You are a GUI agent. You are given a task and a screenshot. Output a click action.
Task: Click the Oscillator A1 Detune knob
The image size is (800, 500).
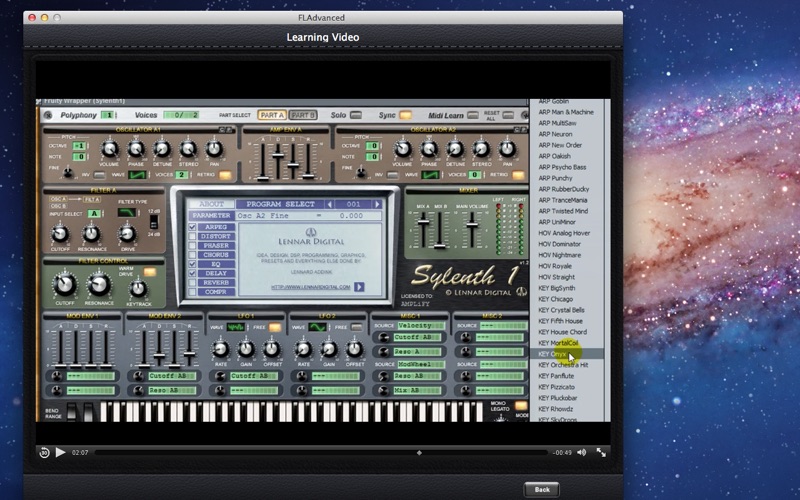click(162, 149)
